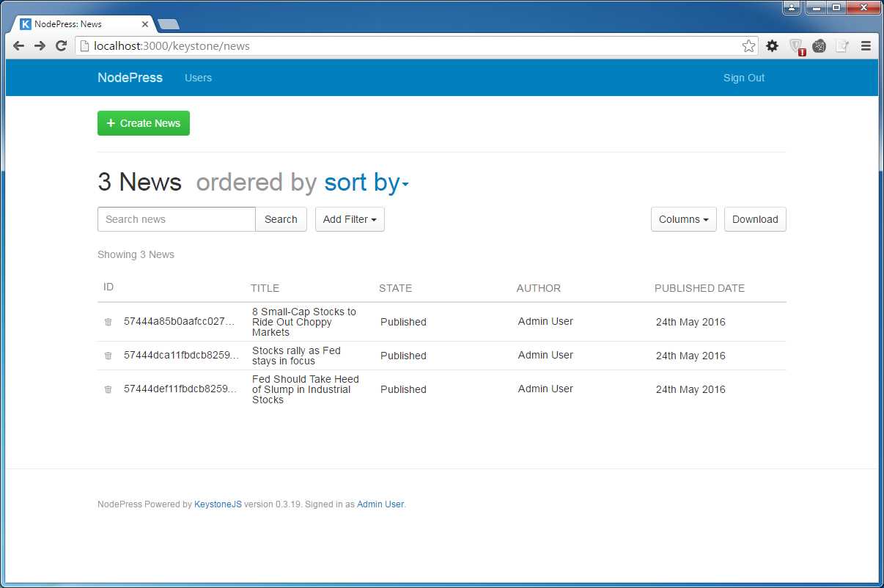This screenshot has height=588, width=884.
Task: Open the Users navigation item
Action: [198, 78]
